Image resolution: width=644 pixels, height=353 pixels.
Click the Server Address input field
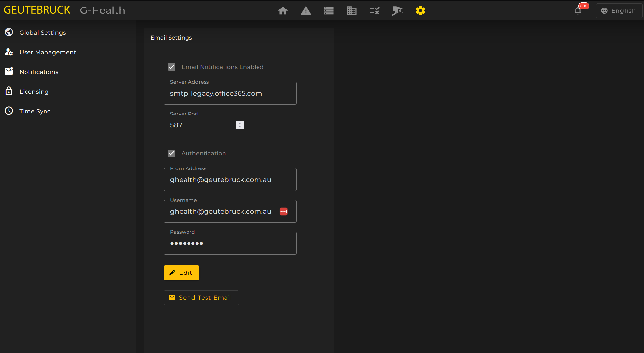pyautogui.click(x=230, y=94)
